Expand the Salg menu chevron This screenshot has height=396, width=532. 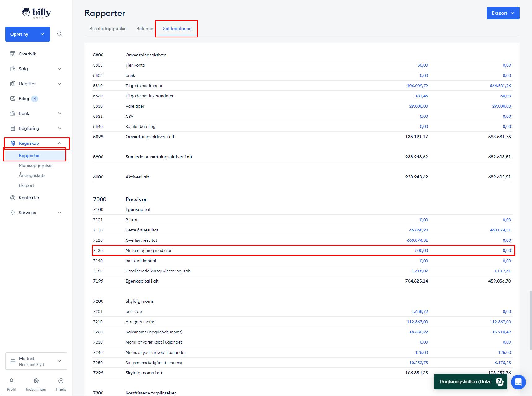(x=60, y=69)
